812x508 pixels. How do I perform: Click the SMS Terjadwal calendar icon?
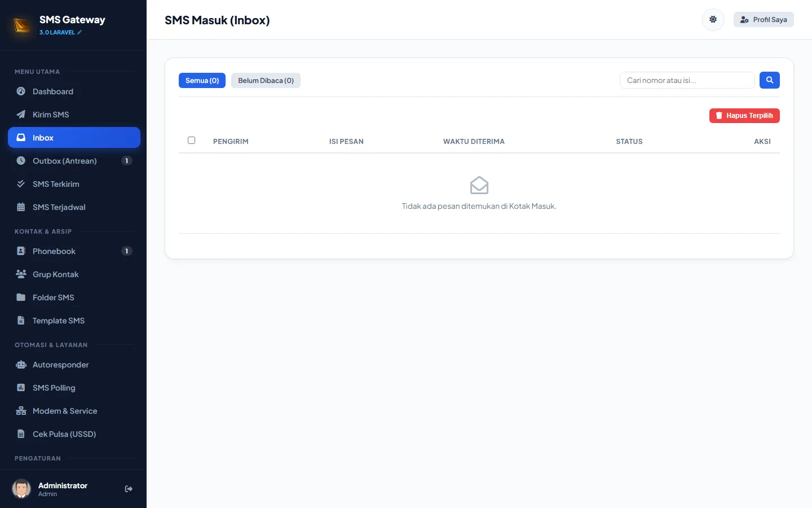[21, 207]
